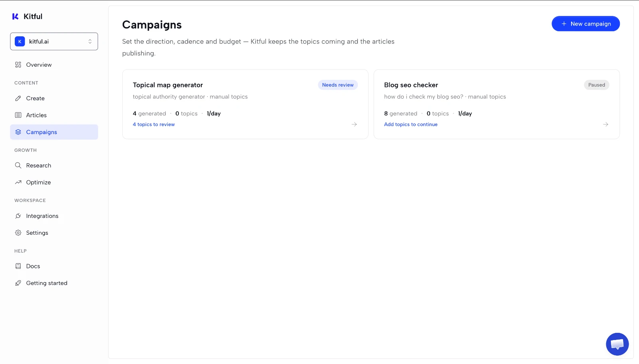Follow the 4 topics to review link
Viewport: 639px width, 364px height.
pyautogui.click(x=154, y=125)
